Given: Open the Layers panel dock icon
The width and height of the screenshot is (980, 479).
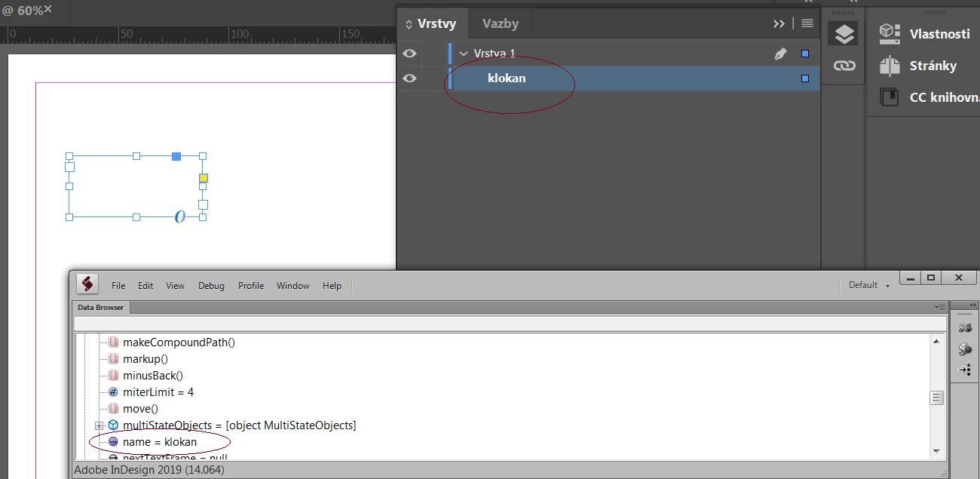Looking at the screenshot, I should point(844,34).
